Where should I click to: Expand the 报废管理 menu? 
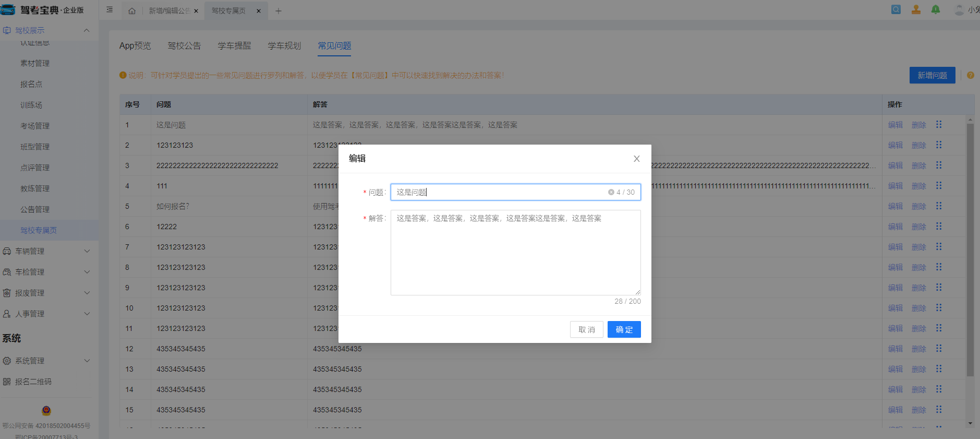[x=87, y=293]
